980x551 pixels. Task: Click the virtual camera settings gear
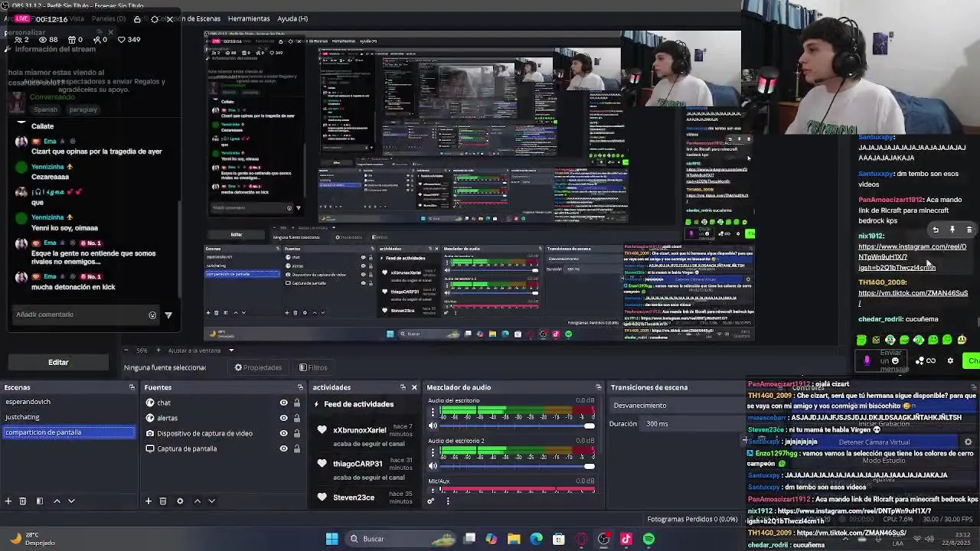(968, 442)
